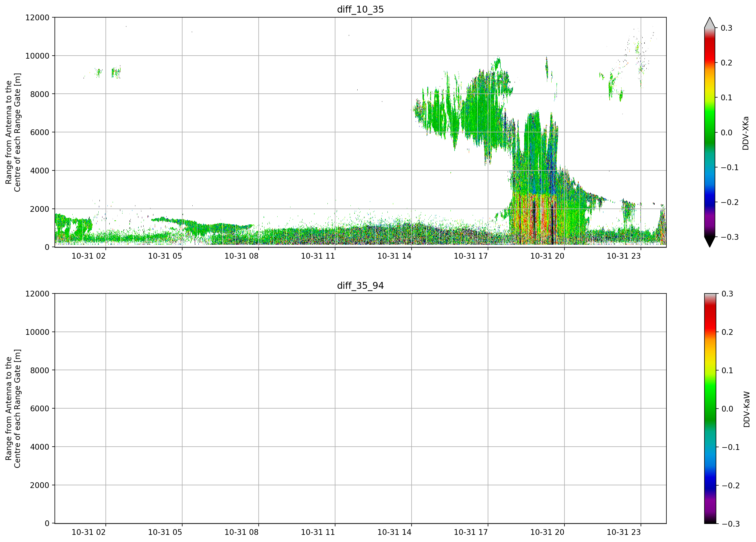This screenshot has height=542, width=756.
Task: Click the 6000 y-tick of diff_35_94 plot
Action: 40,409
